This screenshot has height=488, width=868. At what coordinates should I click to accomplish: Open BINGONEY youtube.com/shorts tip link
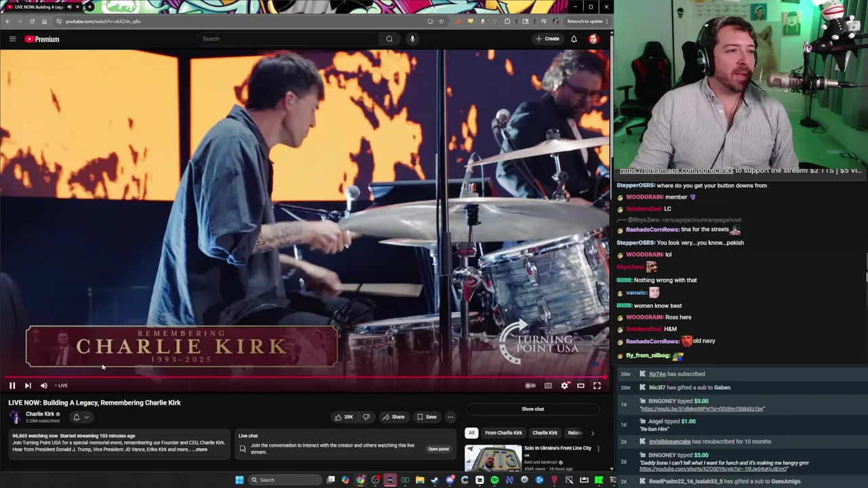pos(713,469)
